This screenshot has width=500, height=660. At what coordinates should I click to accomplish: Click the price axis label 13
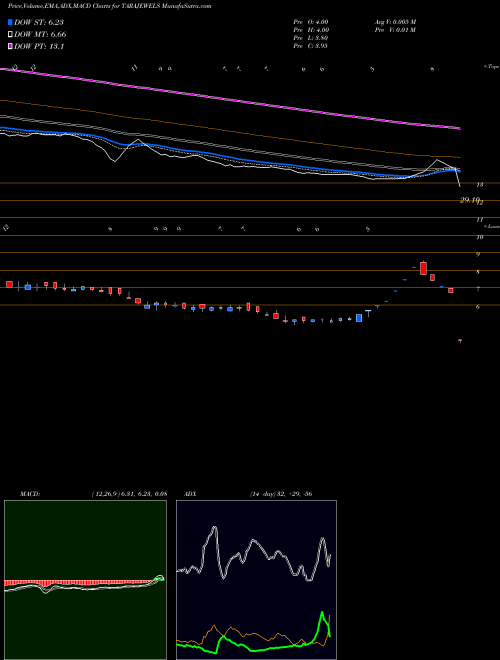(480, 184)
